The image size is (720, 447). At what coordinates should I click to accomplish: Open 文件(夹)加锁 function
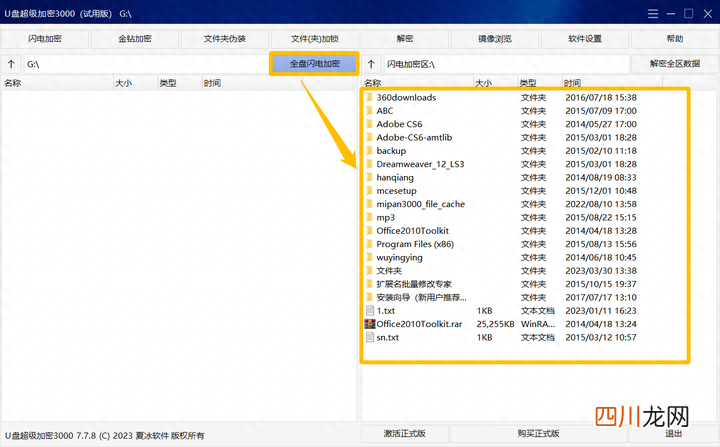315,39
